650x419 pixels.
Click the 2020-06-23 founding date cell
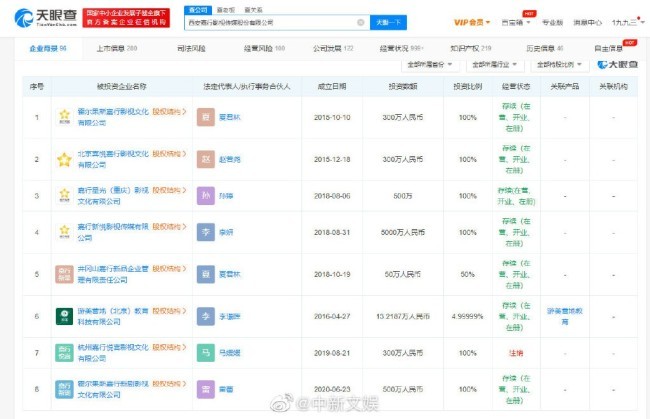tap(332, 390)
